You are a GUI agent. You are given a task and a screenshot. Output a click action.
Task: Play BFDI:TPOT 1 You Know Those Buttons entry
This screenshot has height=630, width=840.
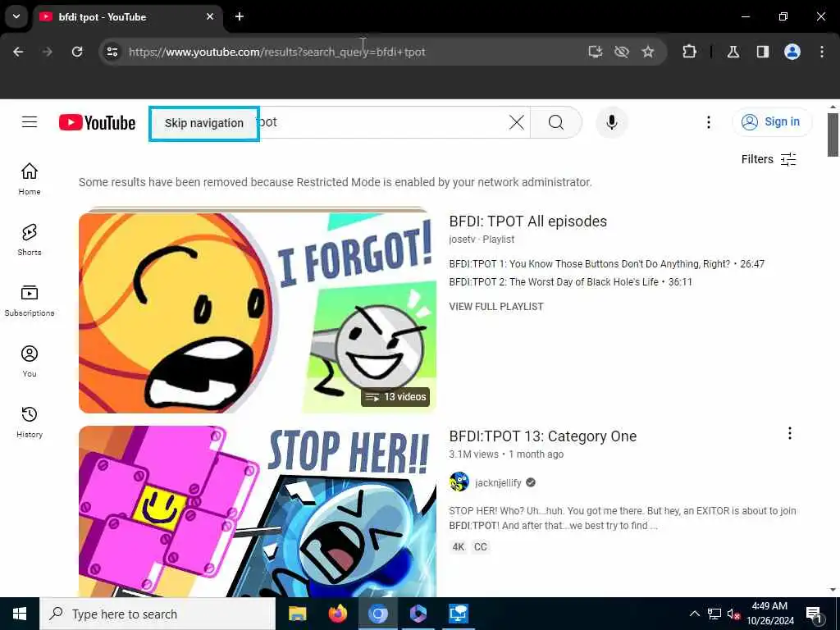tap(606, 264)
